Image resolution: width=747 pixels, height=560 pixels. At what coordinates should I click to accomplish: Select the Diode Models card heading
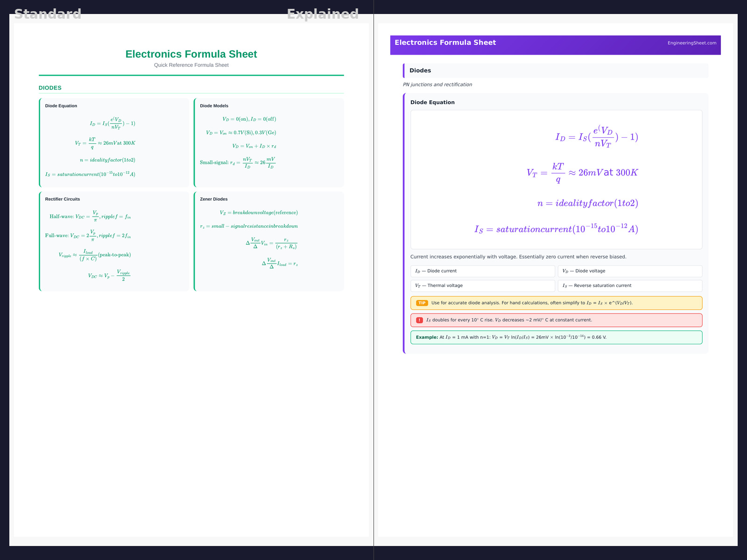tap(214, 106)
